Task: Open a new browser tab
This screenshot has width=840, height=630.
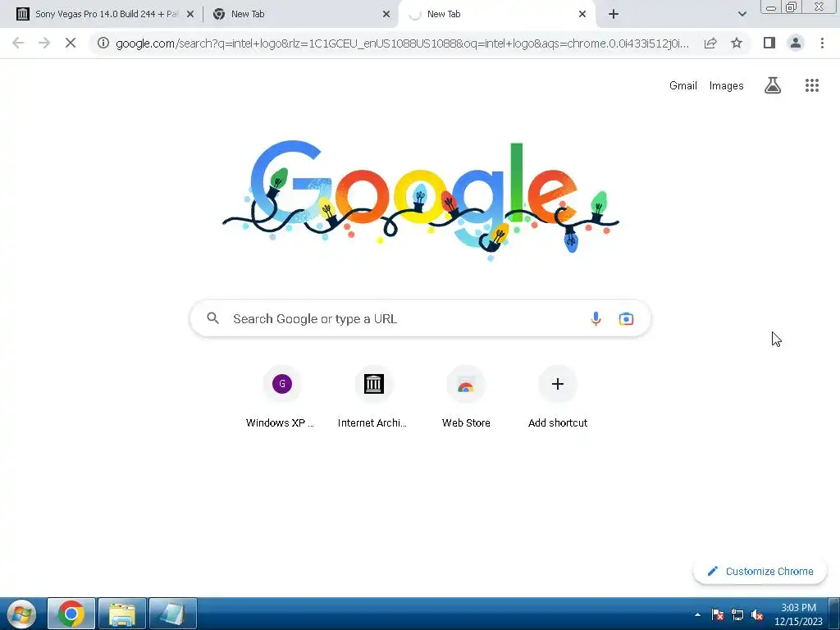Action: 614,14
